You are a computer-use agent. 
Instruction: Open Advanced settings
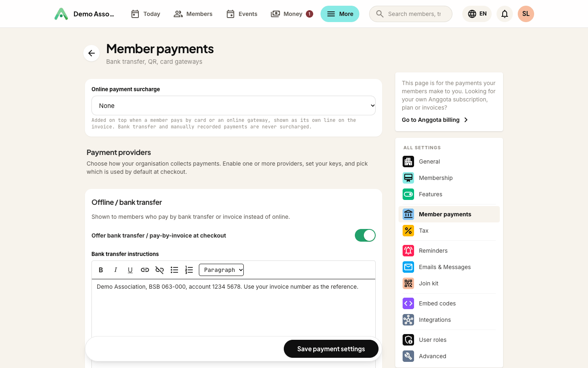(449, 356)
